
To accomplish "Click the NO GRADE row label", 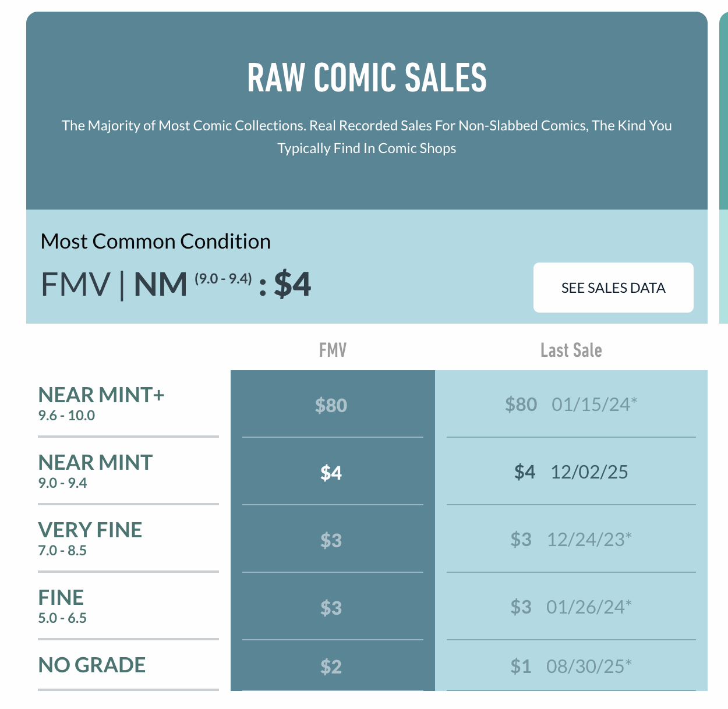I will coord(92,665).
